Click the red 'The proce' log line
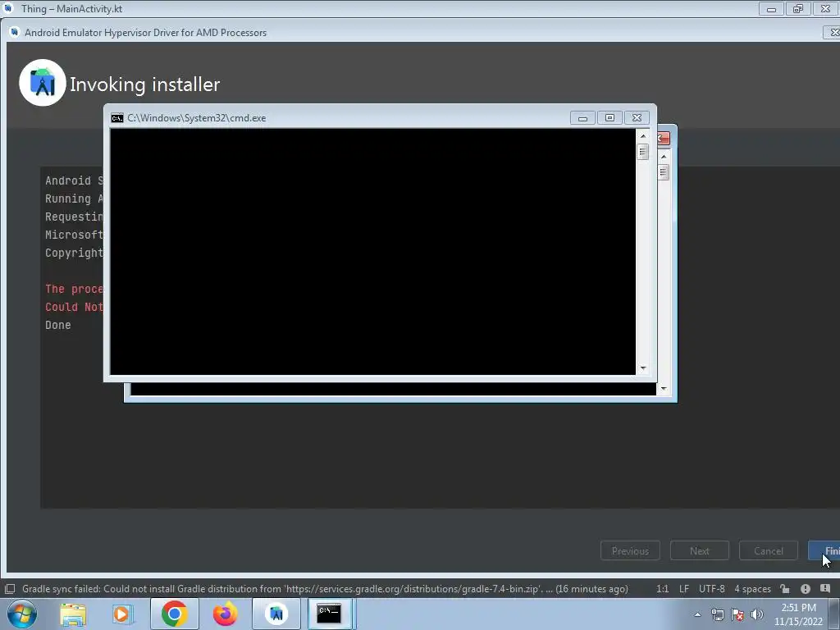 74,289
